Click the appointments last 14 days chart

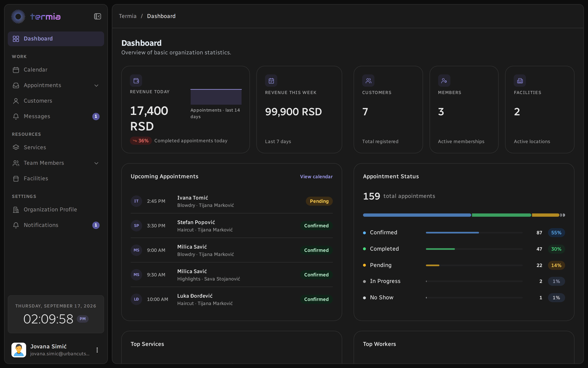216,97
